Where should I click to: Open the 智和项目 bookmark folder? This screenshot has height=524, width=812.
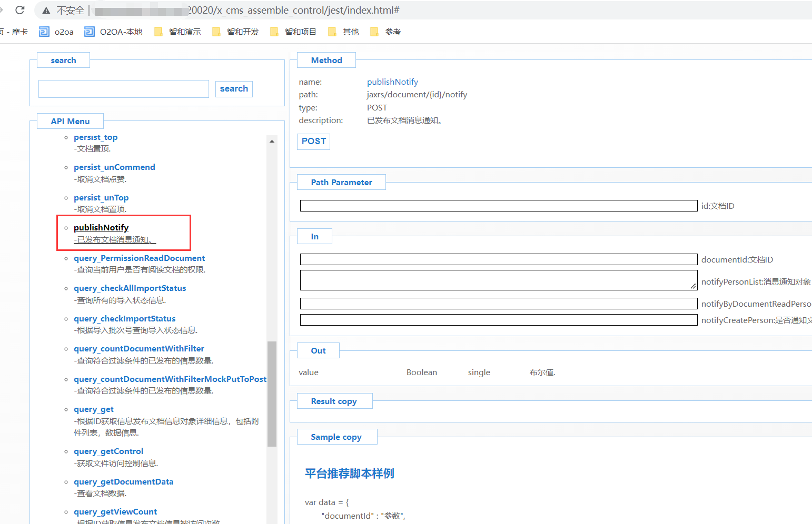tap(294, 32)
